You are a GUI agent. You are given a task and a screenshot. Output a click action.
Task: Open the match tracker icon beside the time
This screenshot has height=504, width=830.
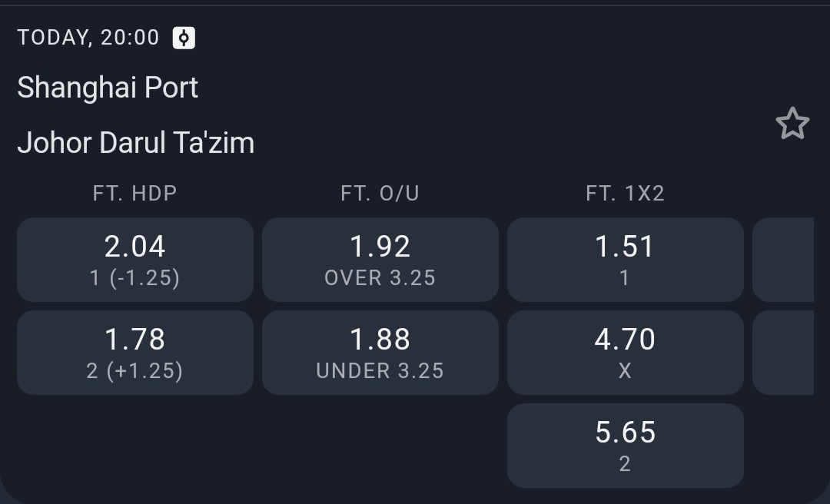(184, 38)
